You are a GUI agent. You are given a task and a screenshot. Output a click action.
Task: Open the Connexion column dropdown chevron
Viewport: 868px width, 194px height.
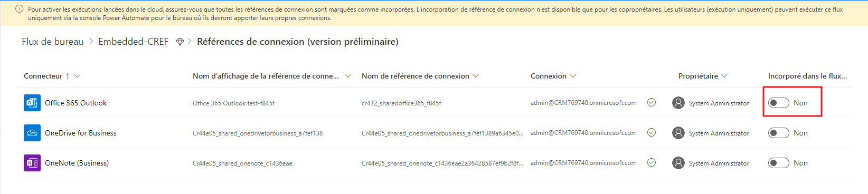click(573, 76)
